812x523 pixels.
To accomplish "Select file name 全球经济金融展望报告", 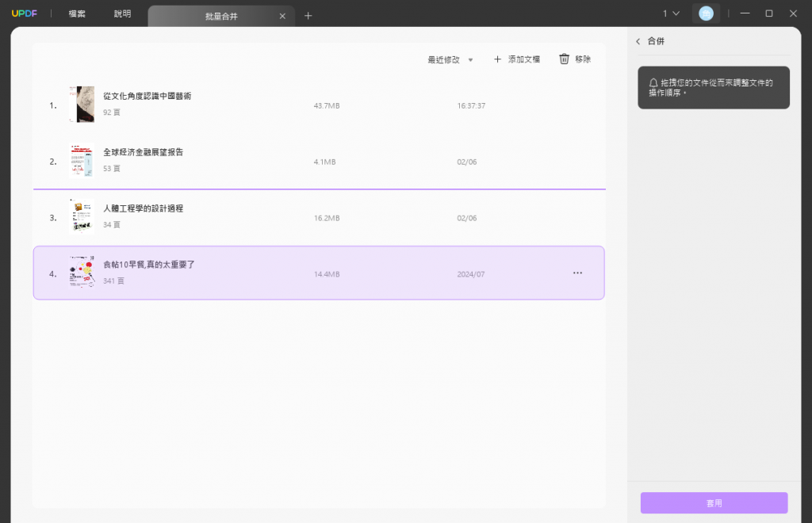I will [143, 152].
